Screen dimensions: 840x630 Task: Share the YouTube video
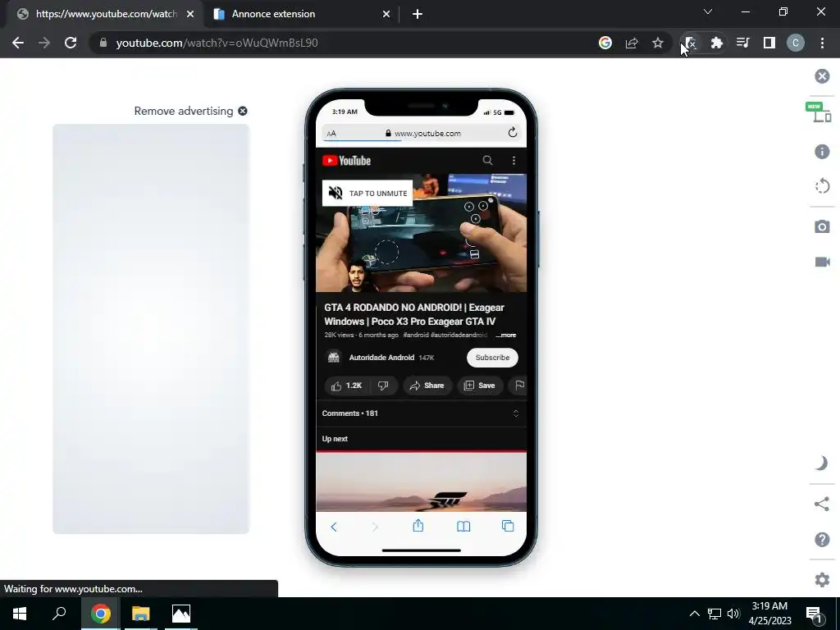(x=427, y=386)
